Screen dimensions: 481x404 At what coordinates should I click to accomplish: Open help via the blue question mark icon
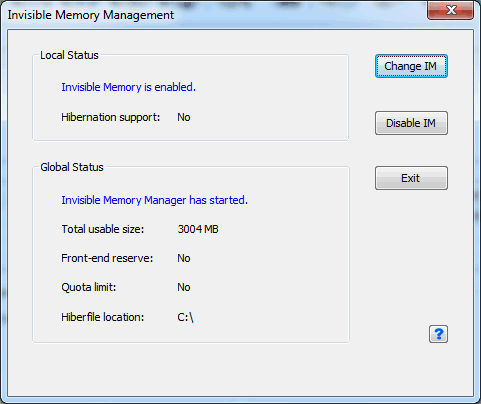(x=438, y=334)
